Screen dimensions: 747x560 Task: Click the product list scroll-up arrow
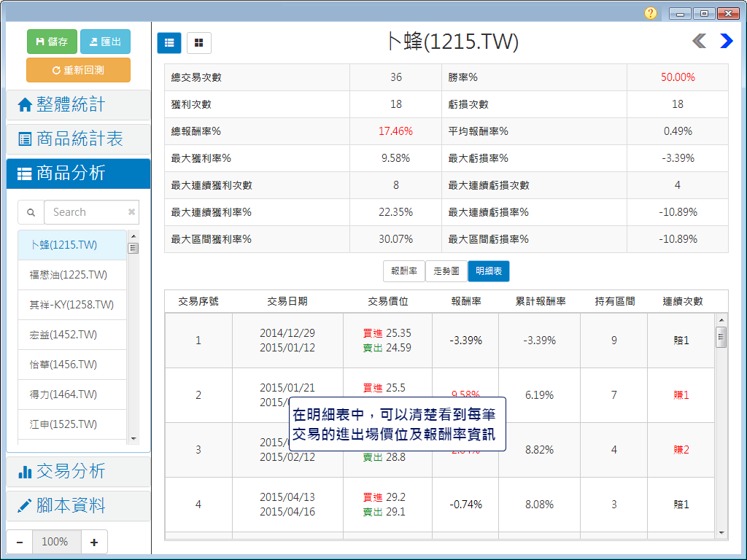point(133,236)
